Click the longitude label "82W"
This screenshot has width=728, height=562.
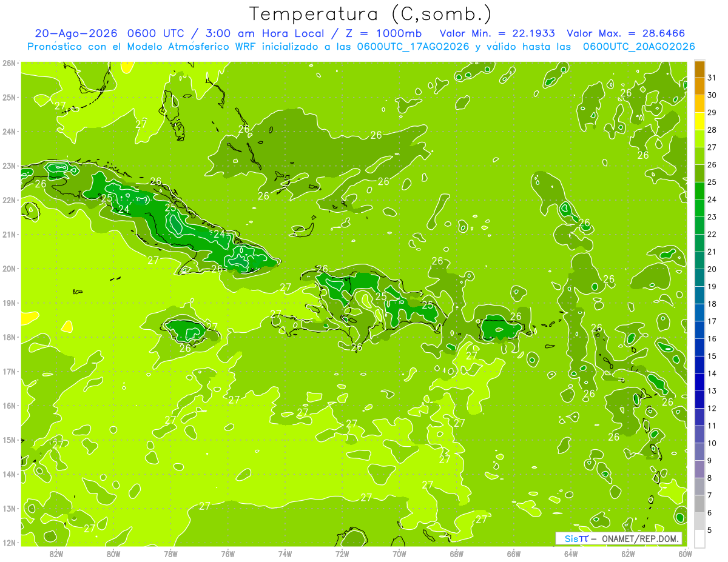(x=56, y=554)
